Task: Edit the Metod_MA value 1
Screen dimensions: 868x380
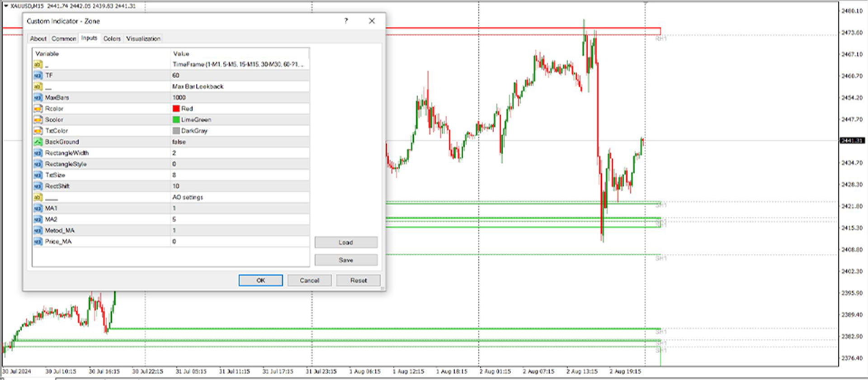Action: (240, 231)
